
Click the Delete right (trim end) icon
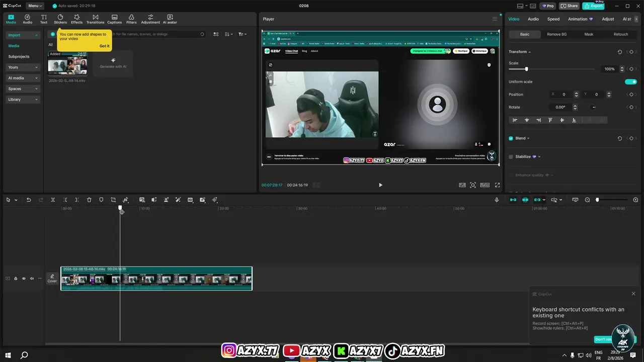77,200
